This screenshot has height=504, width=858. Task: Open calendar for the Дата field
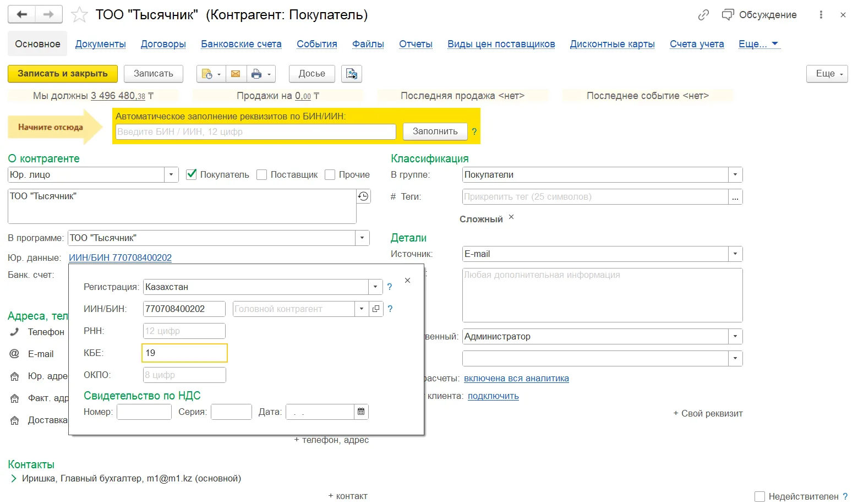coord(361,412)
